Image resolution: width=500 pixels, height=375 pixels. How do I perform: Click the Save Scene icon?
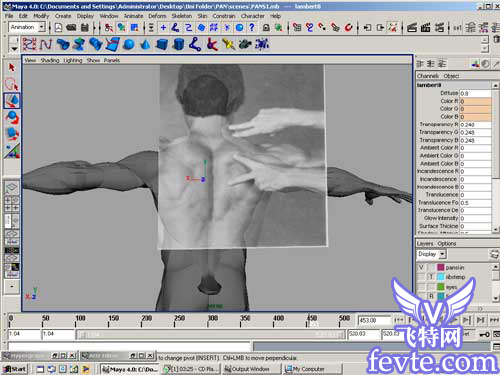(x=85, y=27)
